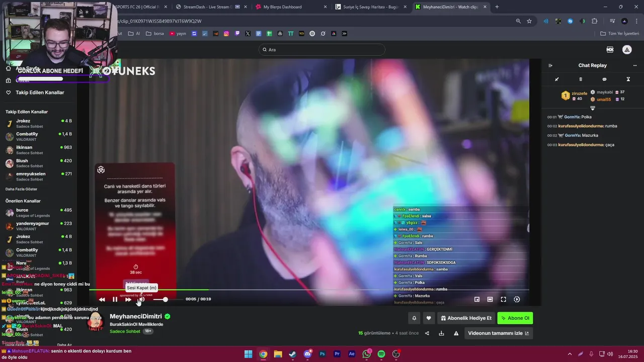This screenshot has height=362, width=644.
Task: Click the trash can icon in chat
Action: pos(581,79)
